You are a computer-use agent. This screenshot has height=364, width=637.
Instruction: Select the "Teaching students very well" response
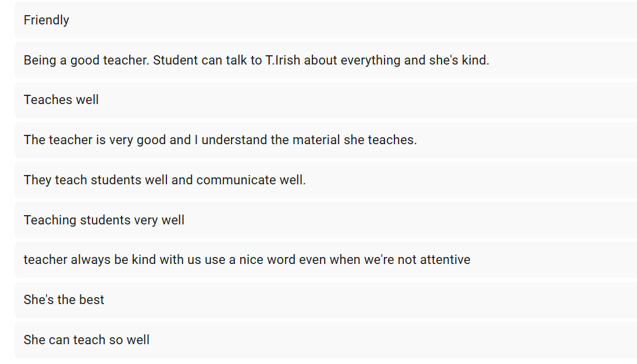coord(104,220)
